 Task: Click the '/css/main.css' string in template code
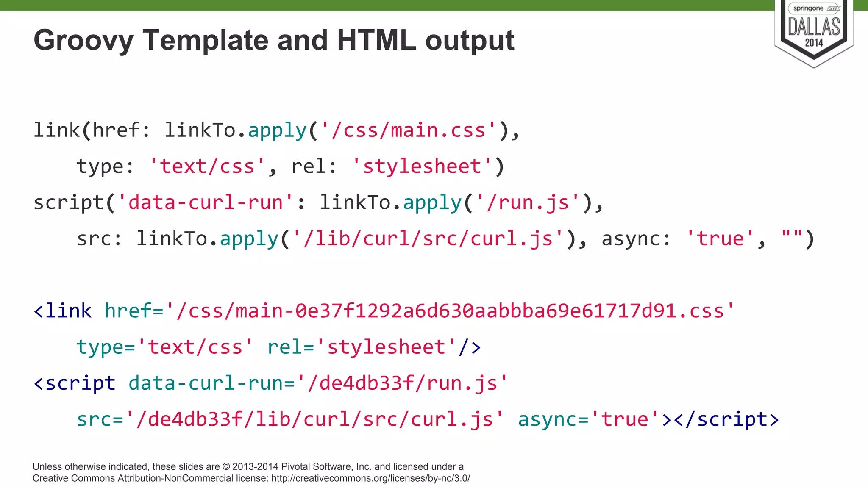[x=409, y=130]
